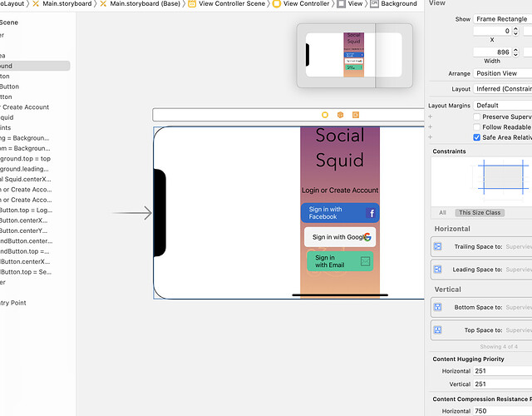The height and width of the screenshot is (416, 532).
Task: Click the storyboard entry point arrow
Action: click(x=132, y=213)
